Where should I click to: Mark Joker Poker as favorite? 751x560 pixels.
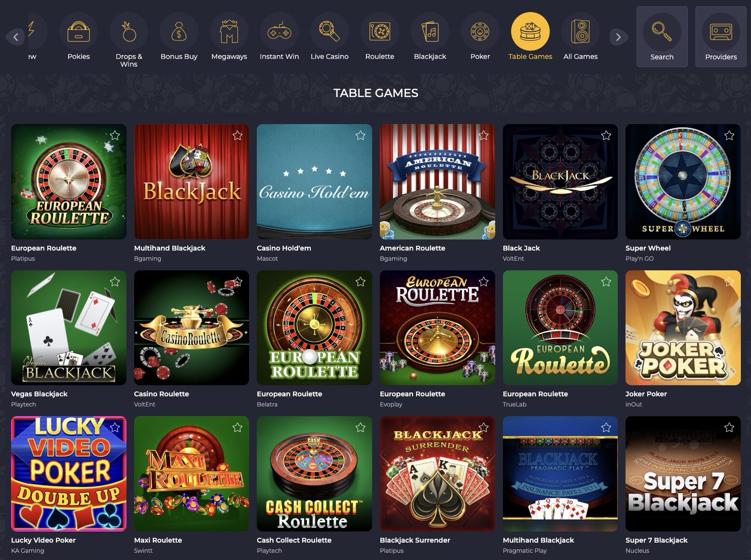coord(729,282)
